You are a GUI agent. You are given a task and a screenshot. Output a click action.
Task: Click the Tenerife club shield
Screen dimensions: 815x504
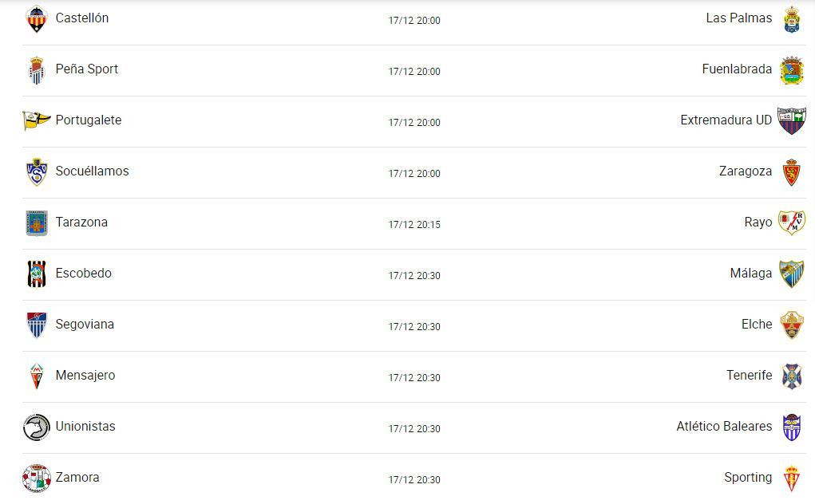pos(792,376)
